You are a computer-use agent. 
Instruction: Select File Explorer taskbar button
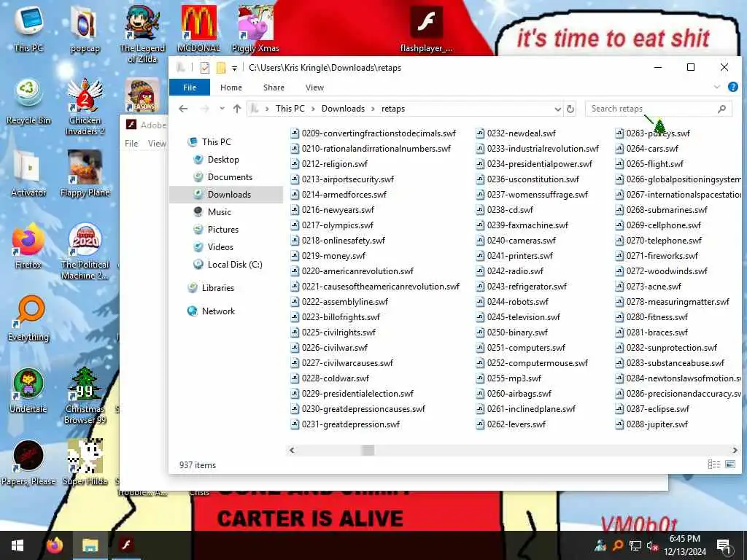90,545
